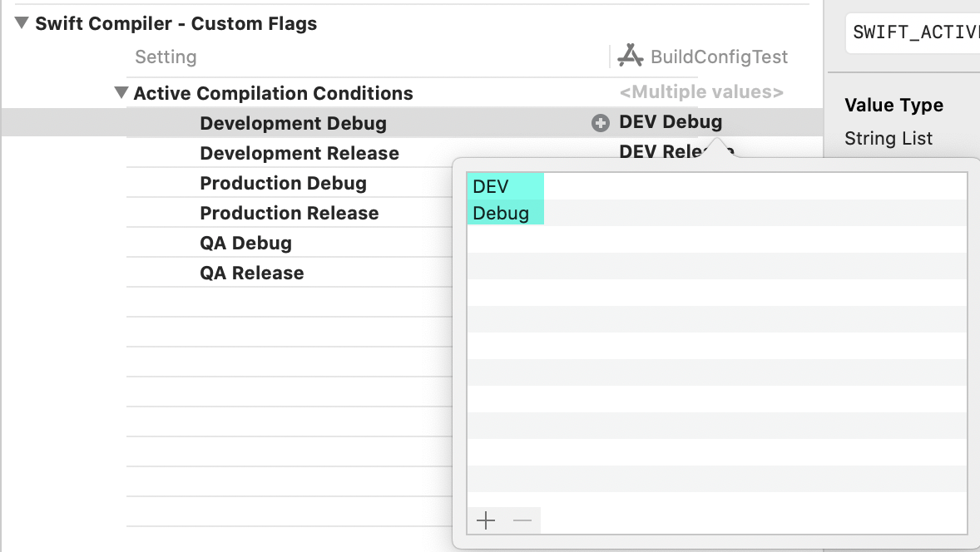The image size is (980, 552).
Task: Select the QA Debug configuration row
Action: coord(245,243)
